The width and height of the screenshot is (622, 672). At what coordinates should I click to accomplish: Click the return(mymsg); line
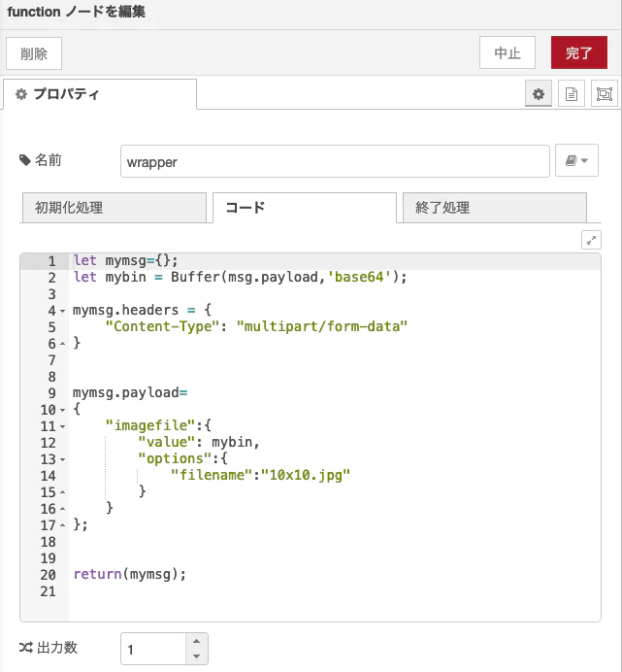[130, 574]
